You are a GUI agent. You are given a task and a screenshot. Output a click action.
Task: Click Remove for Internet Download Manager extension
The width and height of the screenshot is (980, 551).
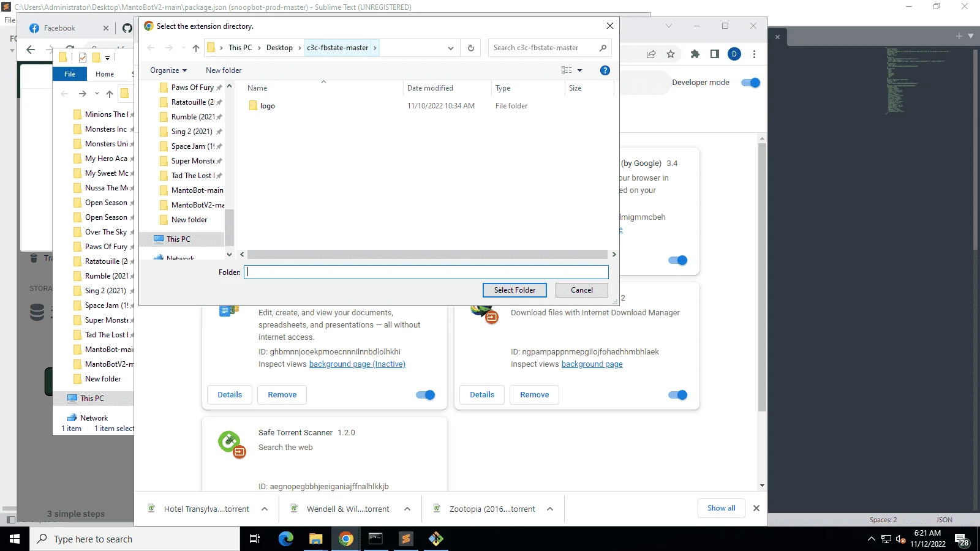[x=535, y=395]
